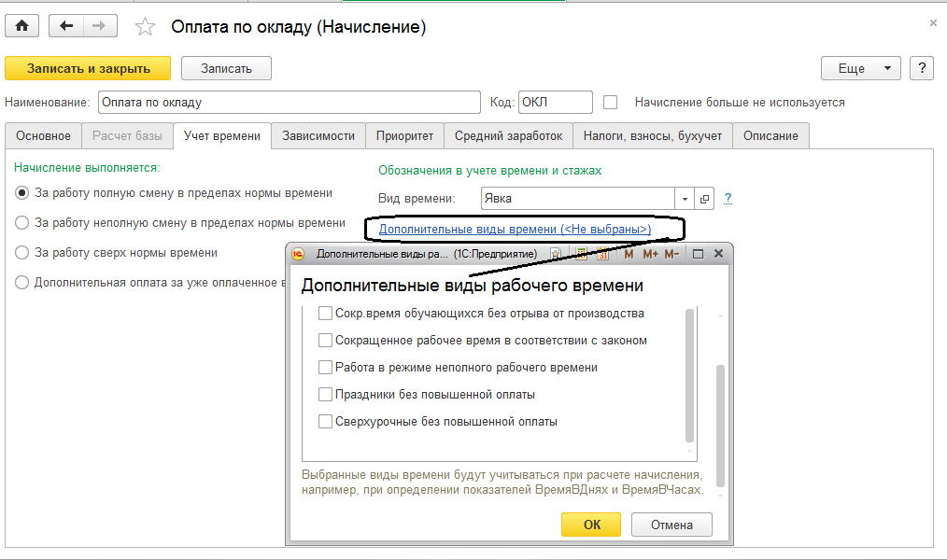The height and width of the screenshot is (560, 947).
Task: Check Сокр.время обучающихся без отрыва от производства
Action: [325, 314]
